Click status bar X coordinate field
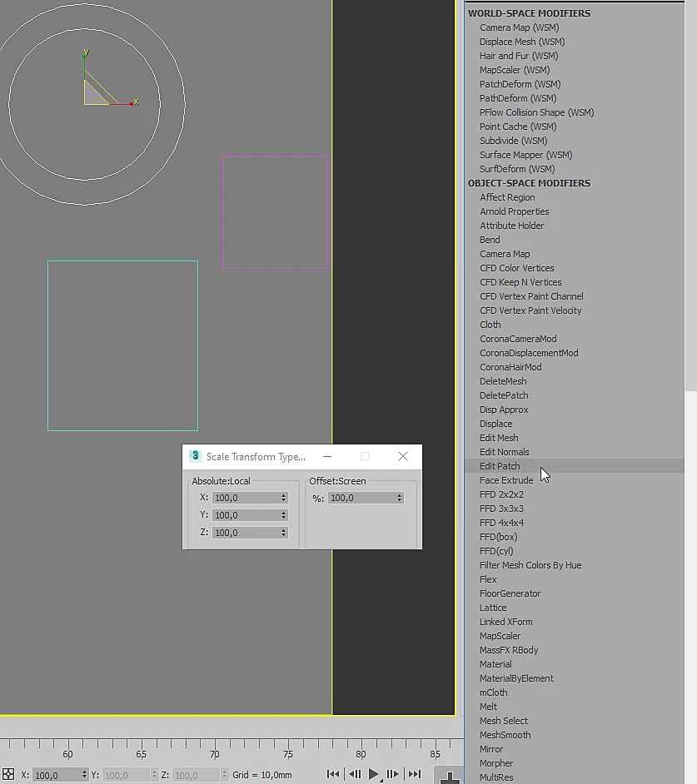This screenshot has height=784, width=697. click(56, 775)
